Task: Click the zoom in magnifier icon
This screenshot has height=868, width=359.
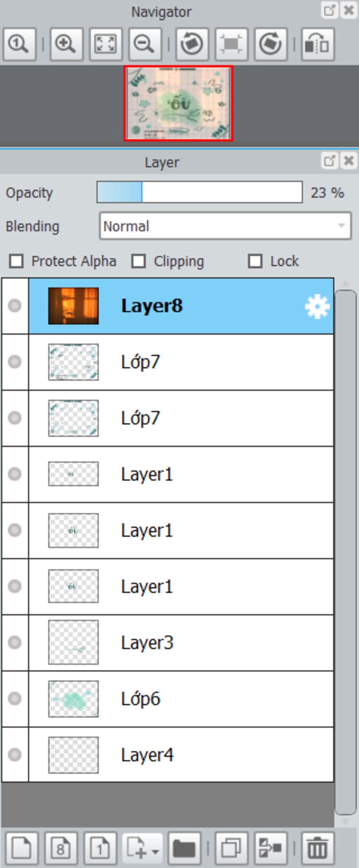Action: [x=66, y=45]
